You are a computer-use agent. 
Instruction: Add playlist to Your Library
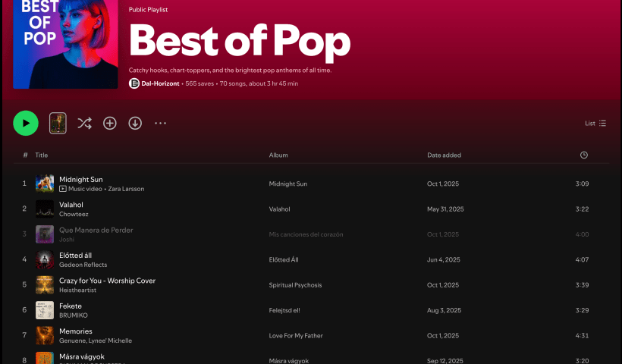click(110, 123)
